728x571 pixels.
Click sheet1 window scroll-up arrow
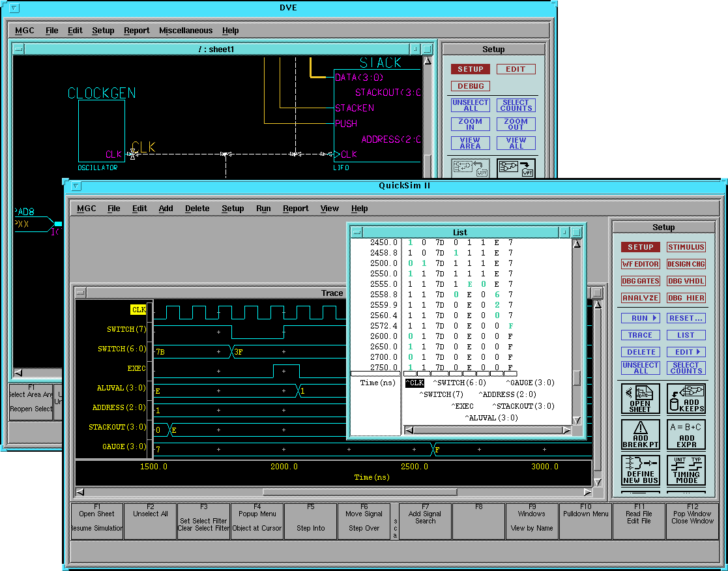pyautogui.click(x=428, y=61)
